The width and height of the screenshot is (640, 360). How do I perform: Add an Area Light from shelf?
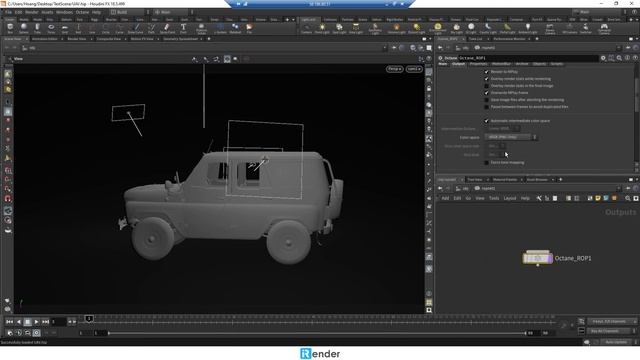point(356,28)
